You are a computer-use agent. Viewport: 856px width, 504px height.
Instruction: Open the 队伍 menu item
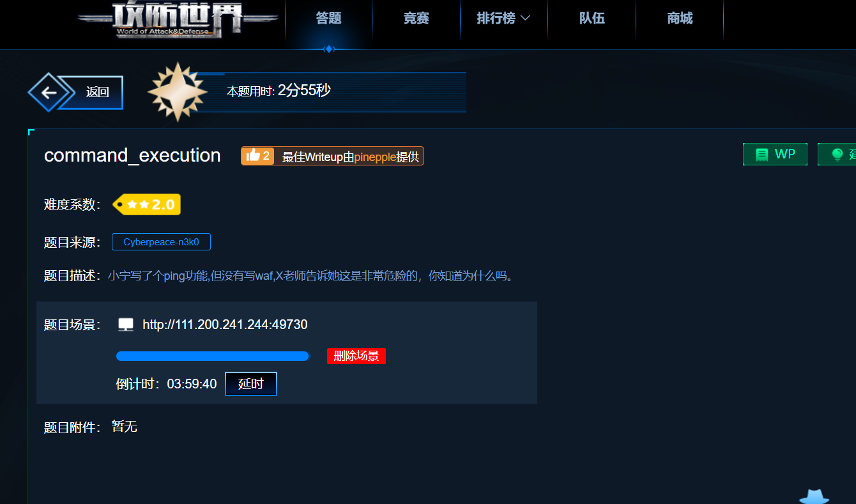click(x=592, y=19)
